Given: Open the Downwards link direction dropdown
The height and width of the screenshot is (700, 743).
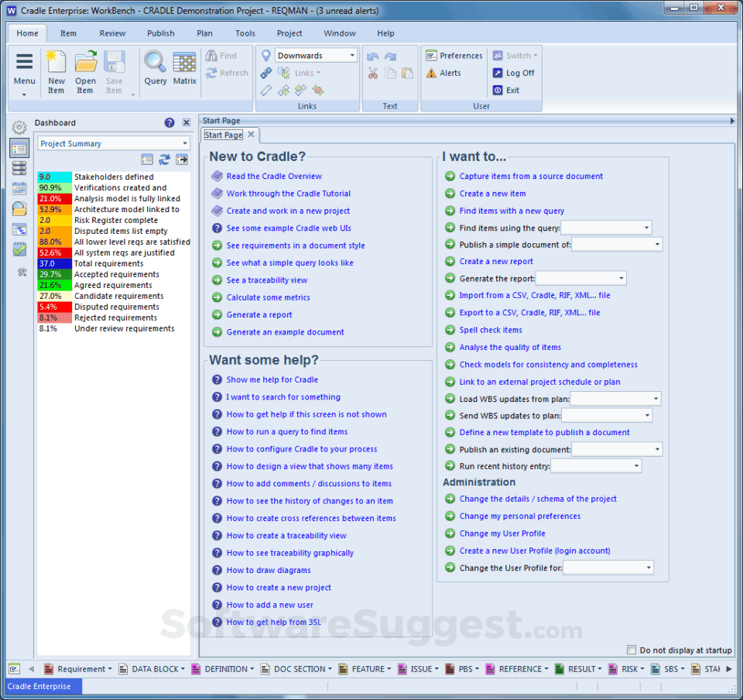Looking at the screenshot, I should point(352,56).
